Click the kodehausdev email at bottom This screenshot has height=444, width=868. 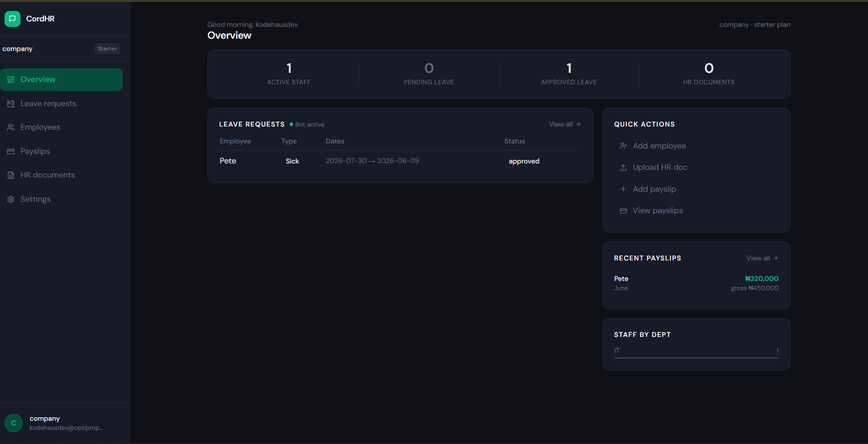[x=66, y=428]
